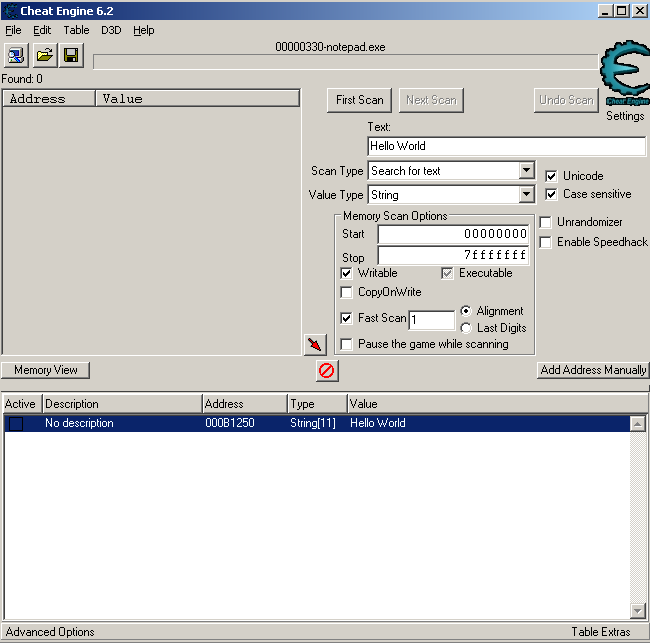
Task: Expand the Value Type dropdown
Action: click(x=526, y=195)
